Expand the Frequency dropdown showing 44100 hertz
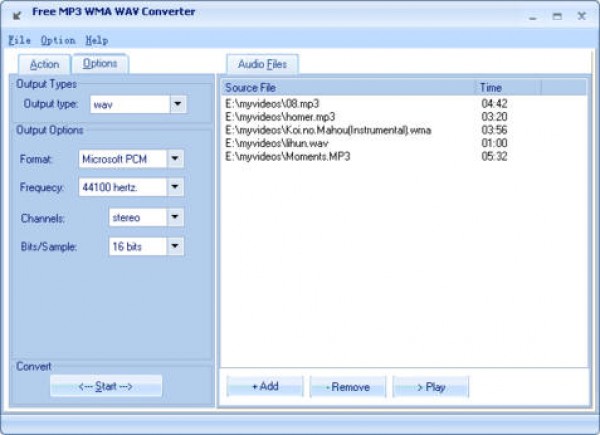Screen dimensions: 600x435 click(175, 187)
